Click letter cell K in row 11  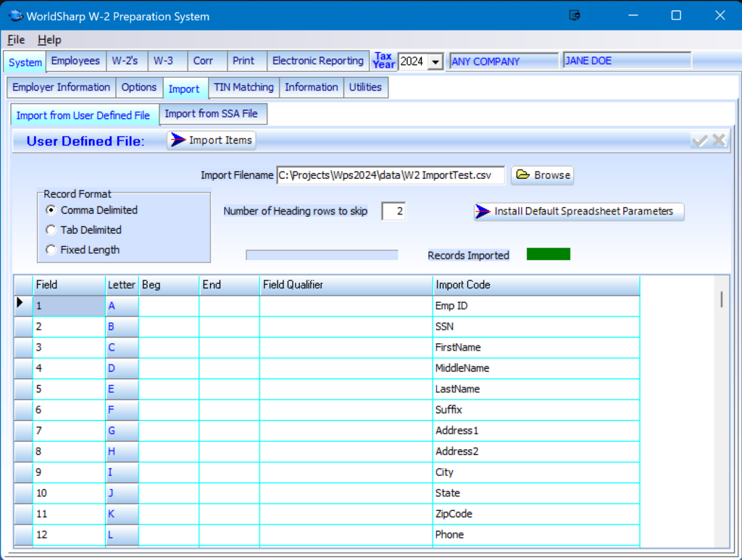click(122, 514)
